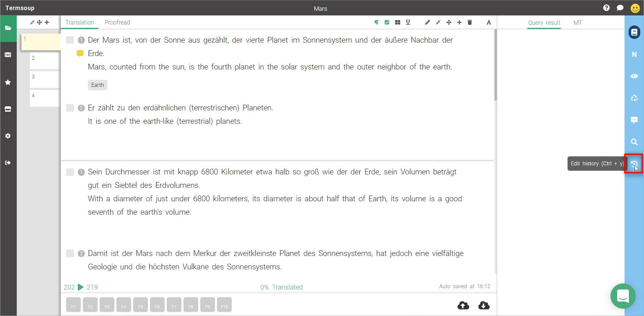Click the editor vertical scrollbar
This screenshot has width=644, height=316.
[x=495, y=65]
